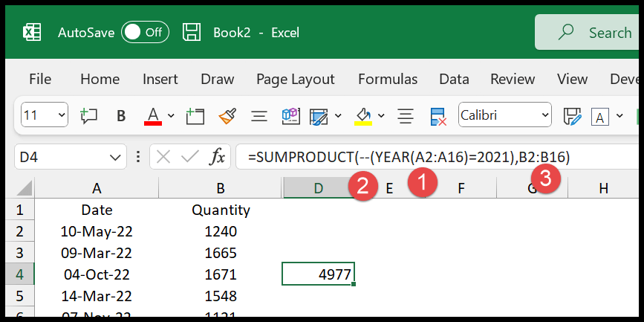644x322 pixels.
Task: Toggle the AutoSave switch
Action: [145, 33]
